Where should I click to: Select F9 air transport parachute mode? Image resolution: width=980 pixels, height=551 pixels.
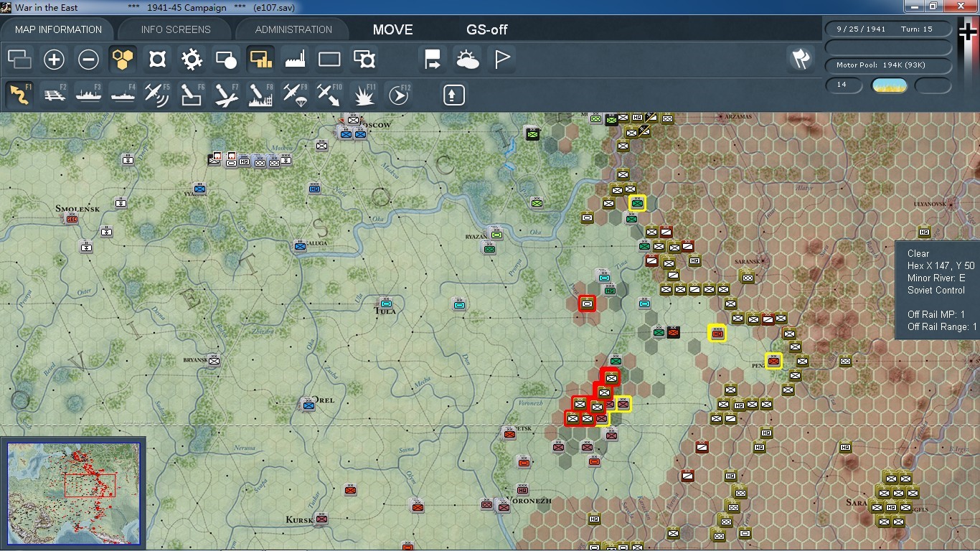pyautogui.click(x=295, y=95)
